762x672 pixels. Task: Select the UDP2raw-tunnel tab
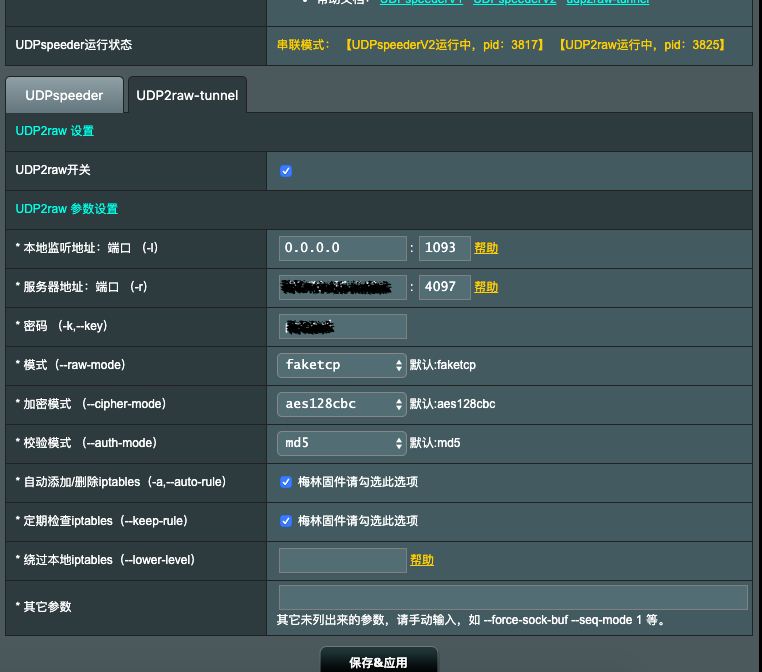(187, 95)
